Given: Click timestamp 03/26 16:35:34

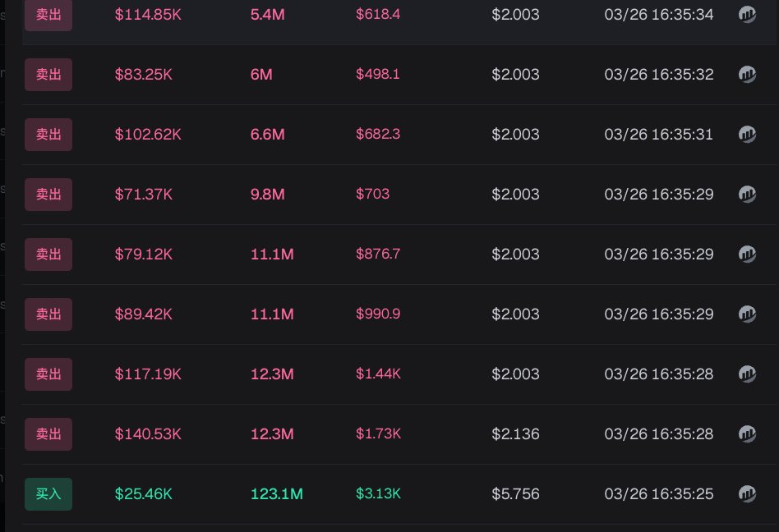Looking at the screenshot, I should click(659, 15).
